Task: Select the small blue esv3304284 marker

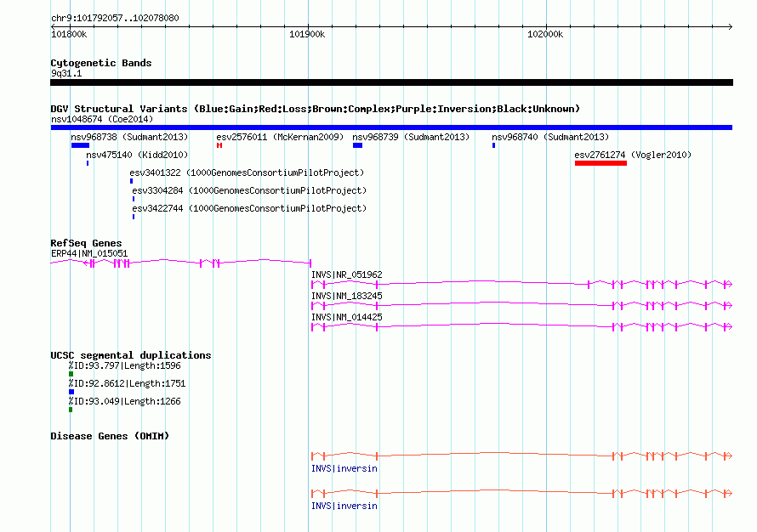Action: 134,199
